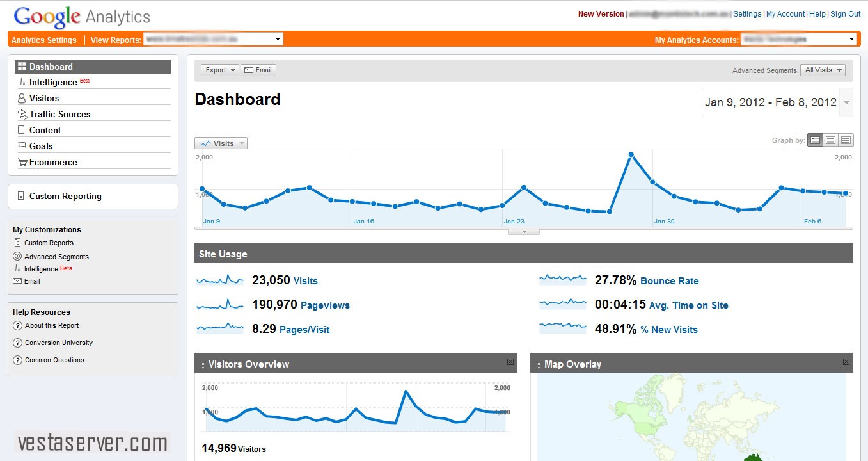This screenshot has height=461, width=868.
Task: Click the Custom Reports icon under My Customizations
Action: [17, 243]
